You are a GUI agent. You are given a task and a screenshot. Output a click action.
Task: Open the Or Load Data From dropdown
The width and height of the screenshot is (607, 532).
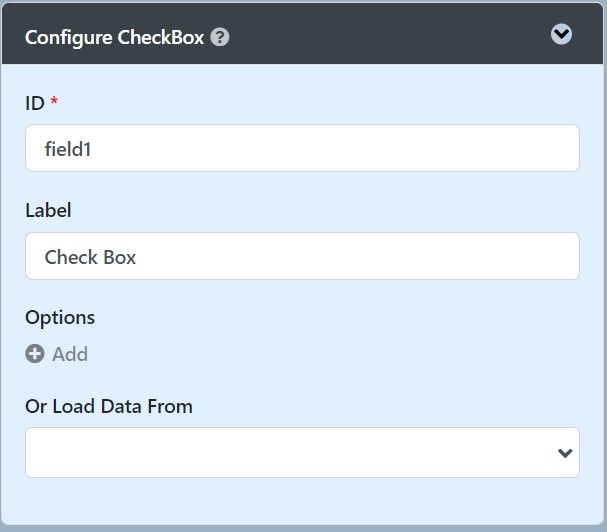pyautogui.click(x=300, y=452)
